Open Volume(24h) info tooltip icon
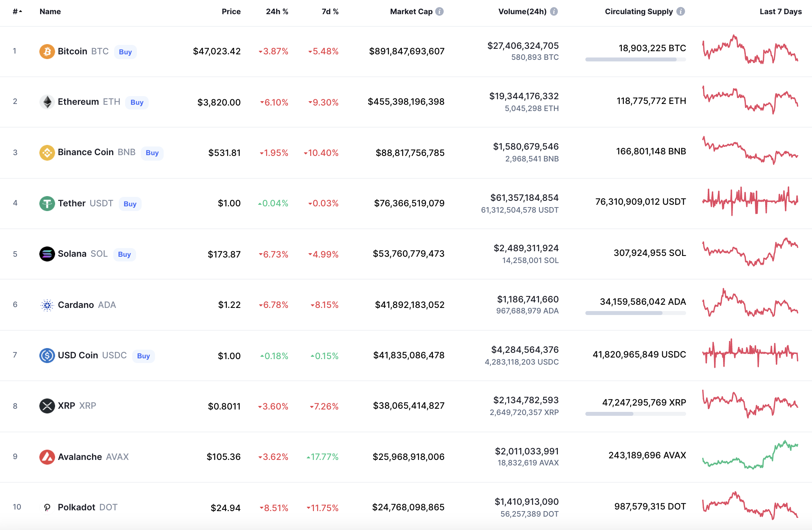 coord(554,11)
